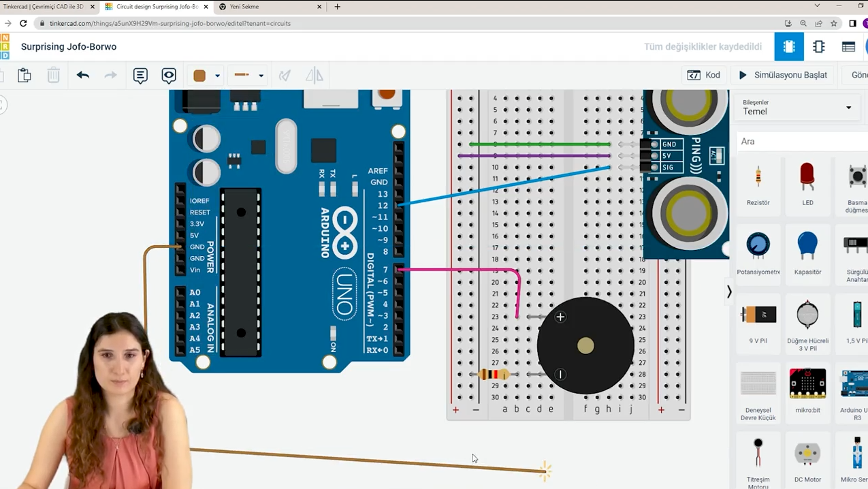Select the Kapasitör component
This screenshot has width=868, height=489.
807,253
